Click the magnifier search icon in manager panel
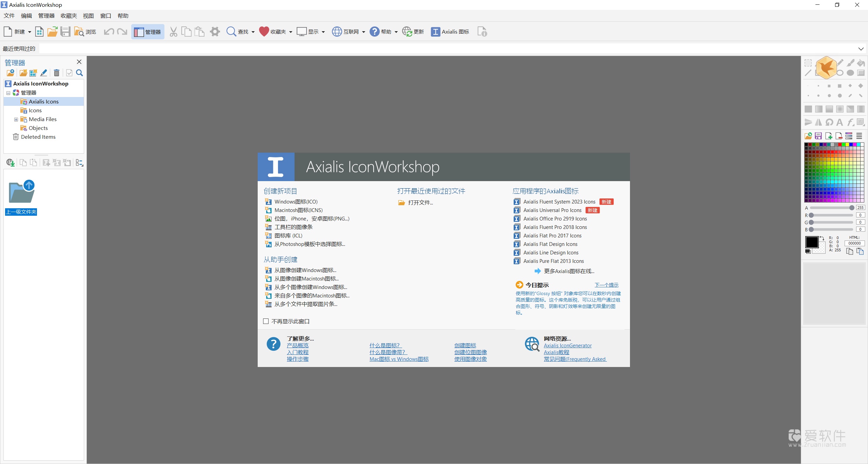The width and height of the screenshot is (868, 464). pyautogui.click(x=79, y=73)
